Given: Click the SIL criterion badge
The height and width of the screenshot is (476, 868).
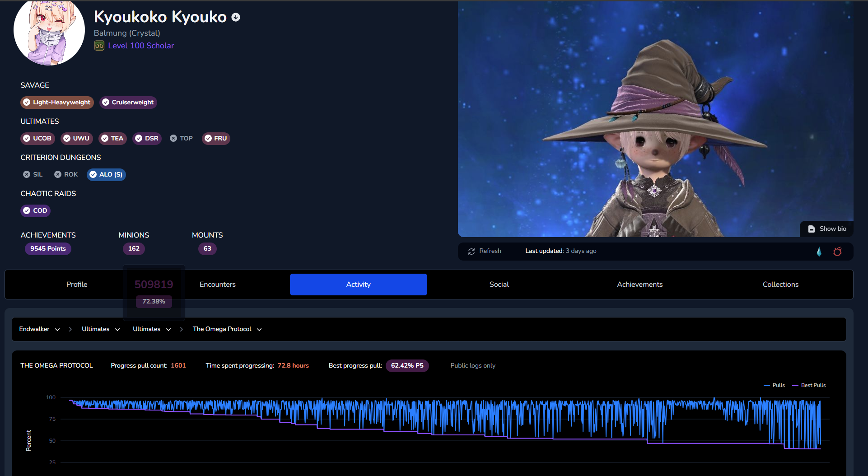Looking at the screenshot, I should tap(33, 175).
